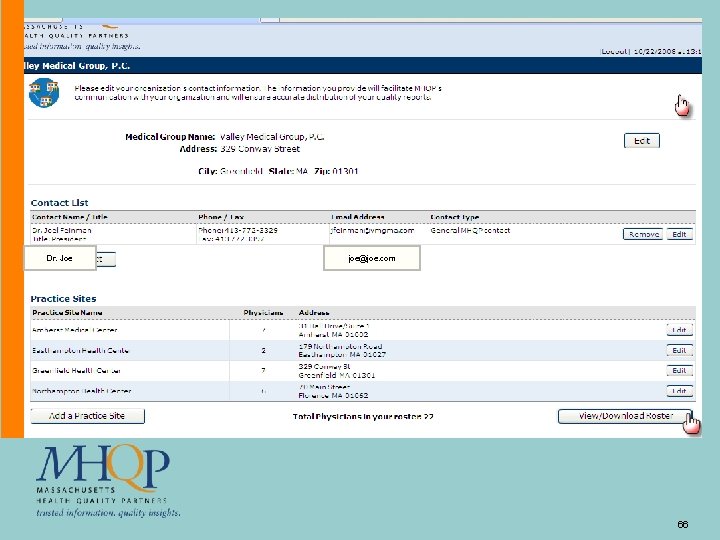Click the Phone: 413-773-3329 entry
The image size is (720, 540).
(x=238, y=230)
